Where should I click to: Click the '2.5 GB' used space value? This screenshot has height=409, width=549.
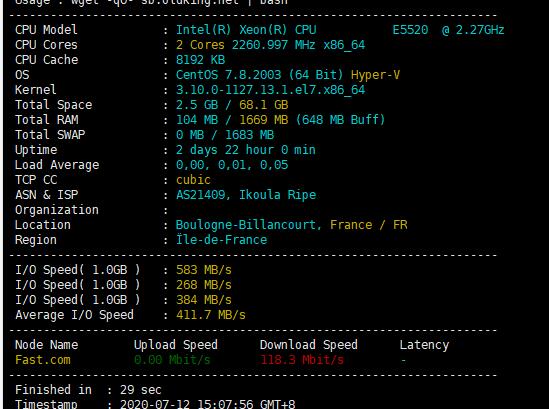tap(197, 105)
